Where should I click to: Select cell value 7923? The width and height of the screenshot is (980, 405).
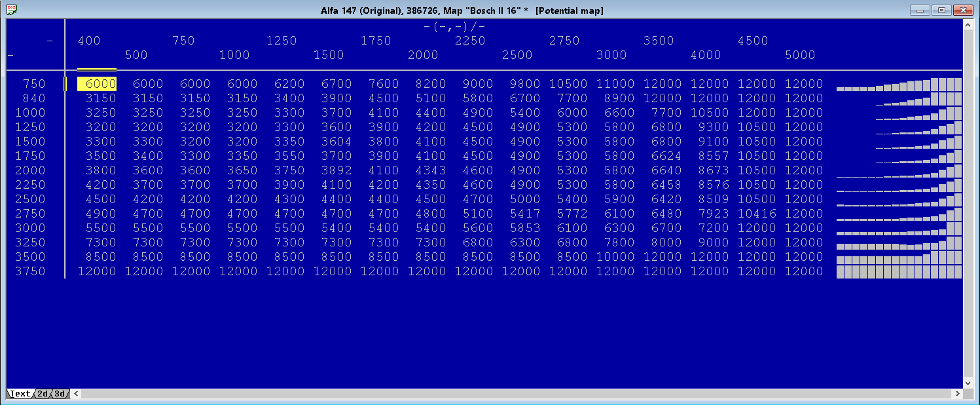coord(714,214)
